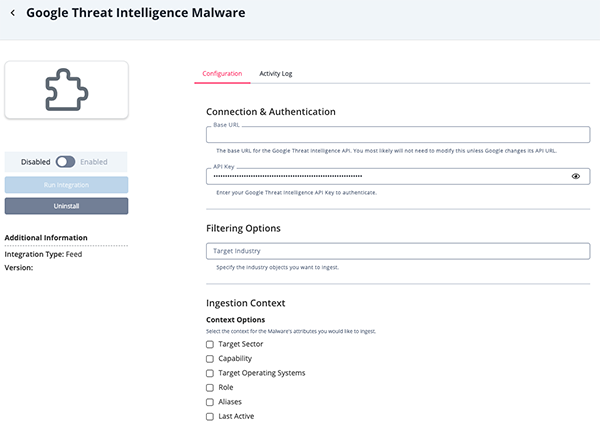
Task: Open the Configuration tab
Action: tap(222, 73)
